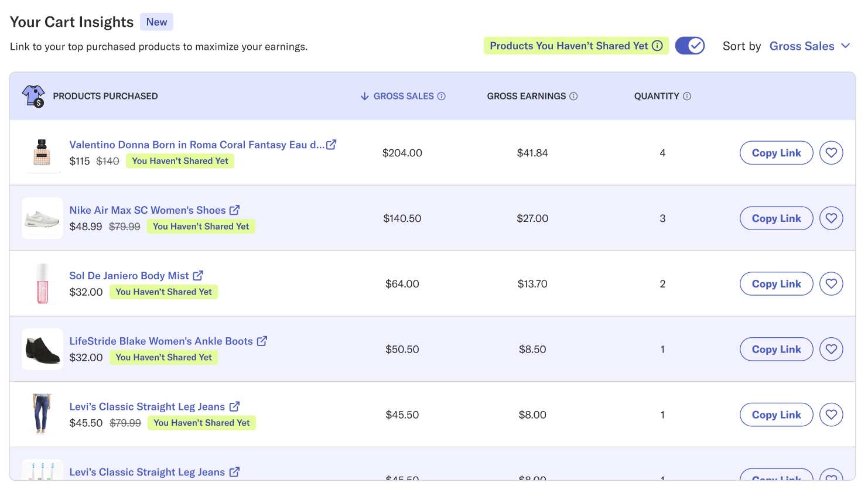
Task: Click the New badge next to Cart Insights
Action: click(x=156, y=22)
